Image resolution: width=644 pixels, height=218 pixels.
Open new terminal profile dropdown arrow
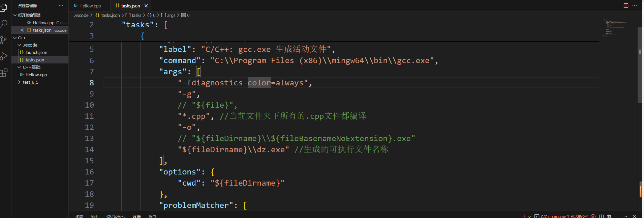click(x=529, y=216)
